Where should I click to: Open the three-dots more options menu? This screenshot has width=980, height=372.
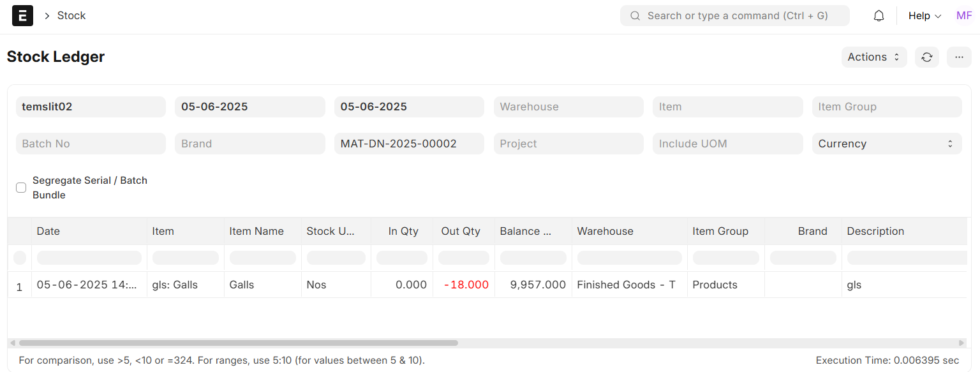[958, 57]
